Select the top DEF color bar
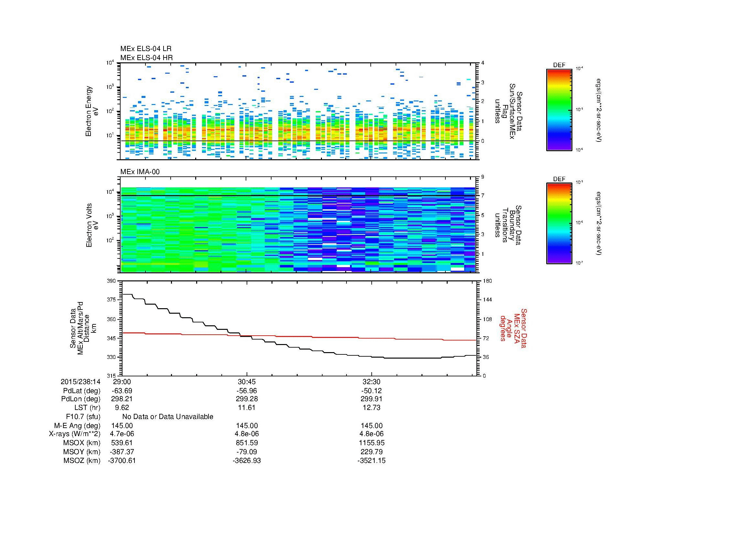Viewport: 756px width, 534px height. click(559, 110)
